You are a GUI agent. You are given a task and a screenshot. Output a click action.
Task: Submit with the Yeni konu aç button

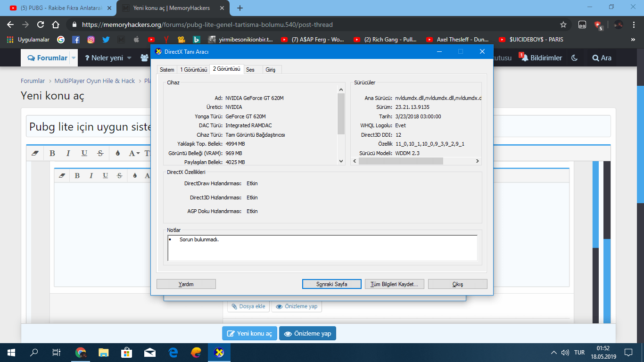click(250, 333)
